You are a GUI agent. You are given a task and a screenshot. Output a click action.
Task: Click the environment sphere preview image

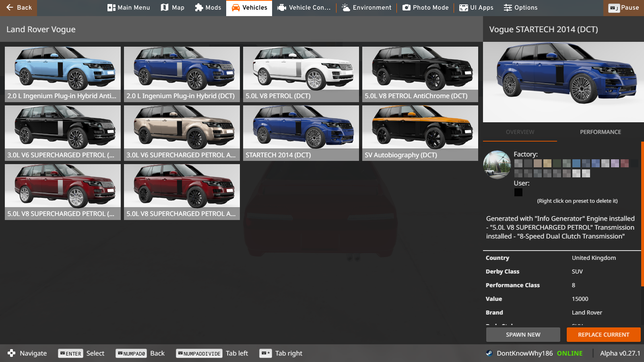pos(497,165)
